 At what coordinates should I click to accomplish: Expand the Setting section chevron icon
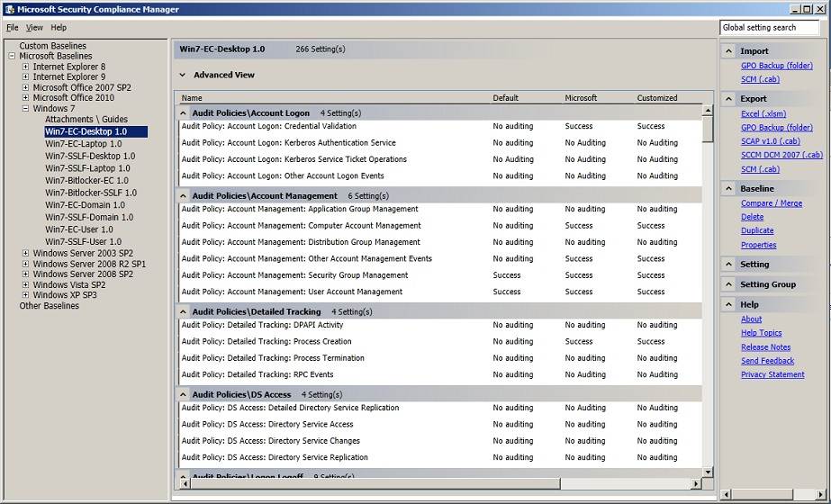[729, 265]
